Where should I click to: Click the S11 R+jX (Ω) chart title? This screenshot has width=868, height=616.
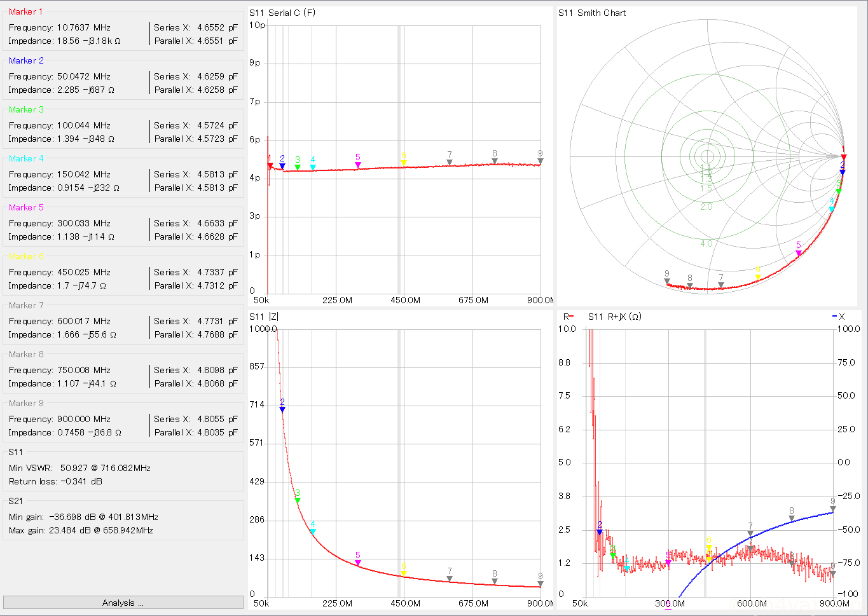614,316
